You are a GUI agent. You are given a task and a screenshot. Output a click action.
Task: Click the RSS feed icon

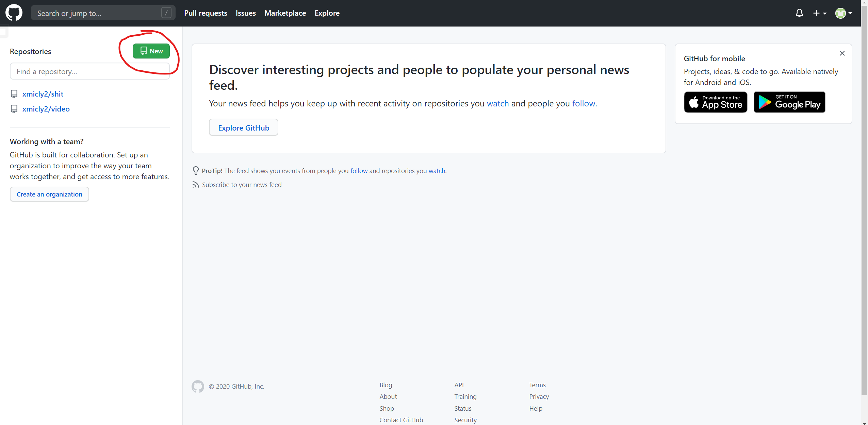(196, 185)
